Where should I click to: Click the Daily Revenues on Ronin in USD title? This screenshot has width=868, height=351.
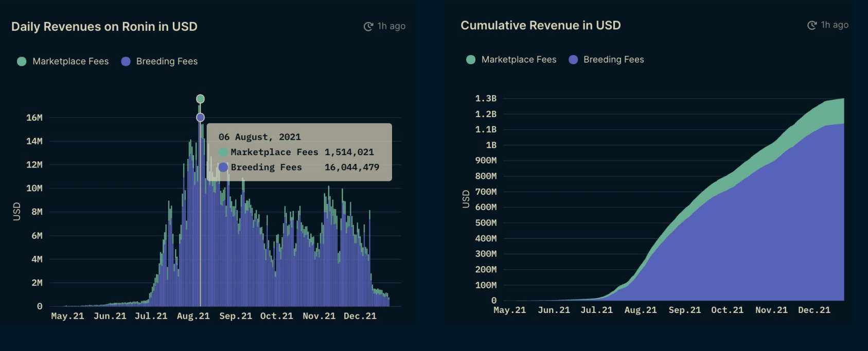104,27
